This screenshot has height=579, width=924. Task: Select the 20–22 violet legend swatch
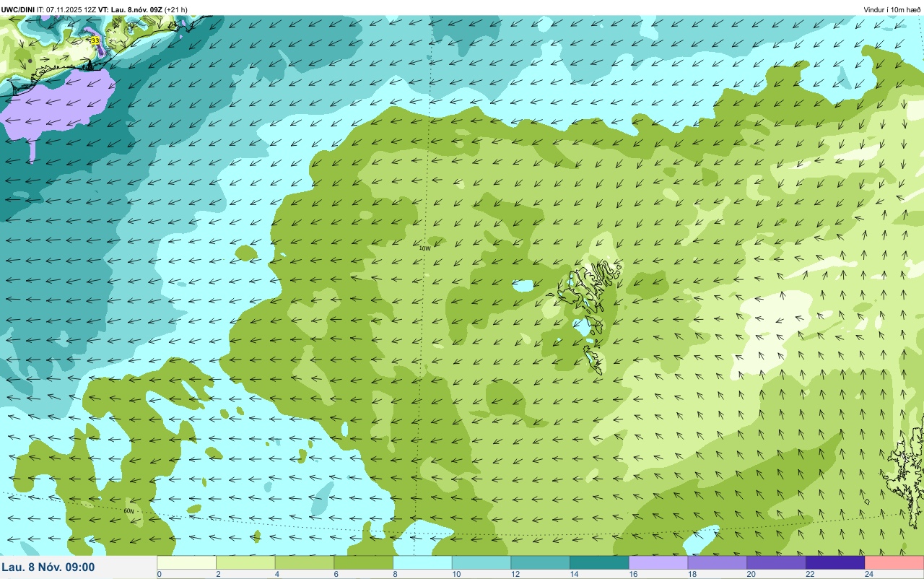pos(776,562)
